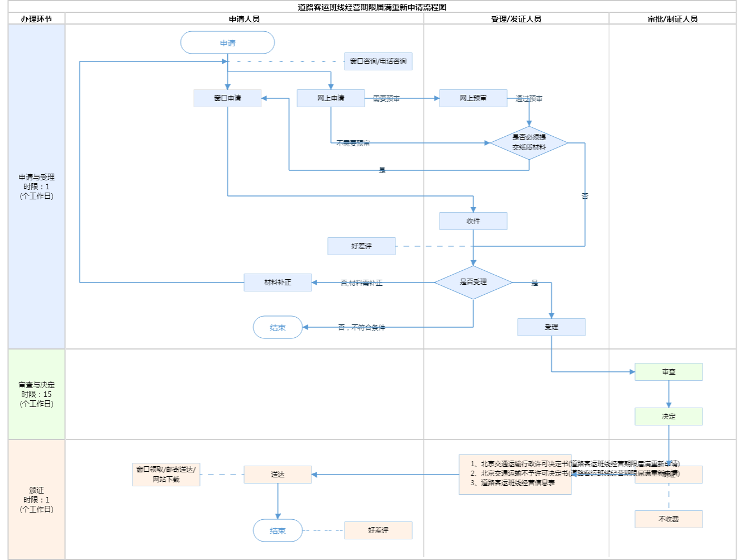
Task: Select the 网上申请 process box
Action: click(x=331, y=98)
